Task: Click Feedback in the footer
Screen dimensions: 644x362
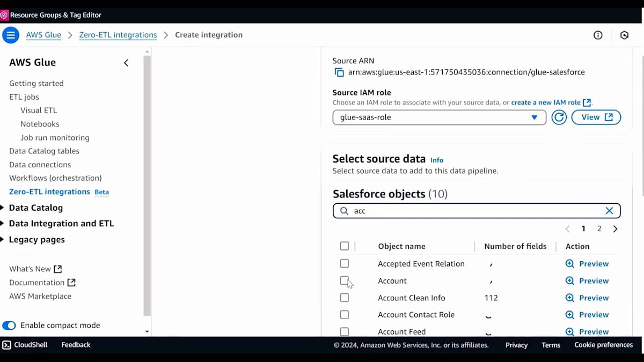Action: pos(76,345)
